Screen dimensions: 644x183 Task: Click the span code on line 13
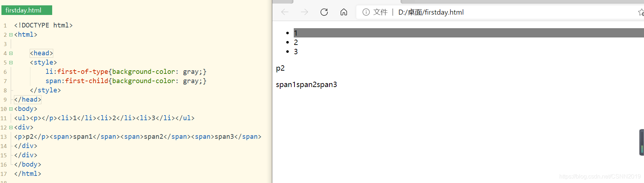point(138,137)
